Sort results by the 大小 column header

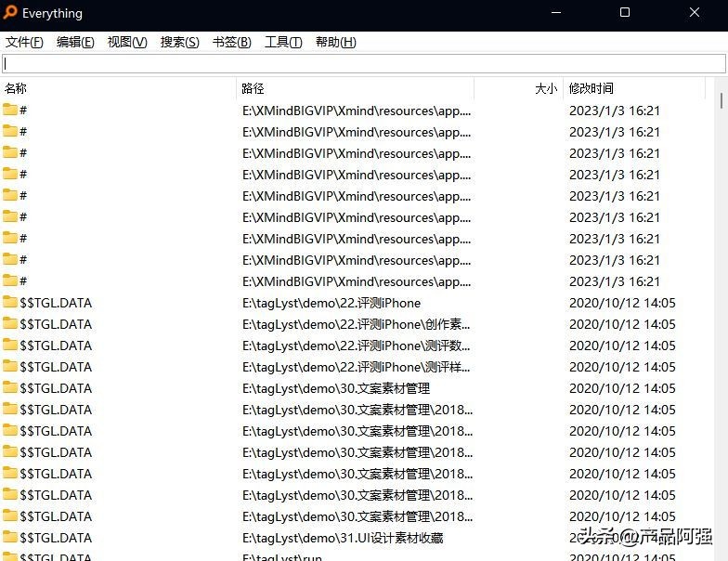pos(519,88)
